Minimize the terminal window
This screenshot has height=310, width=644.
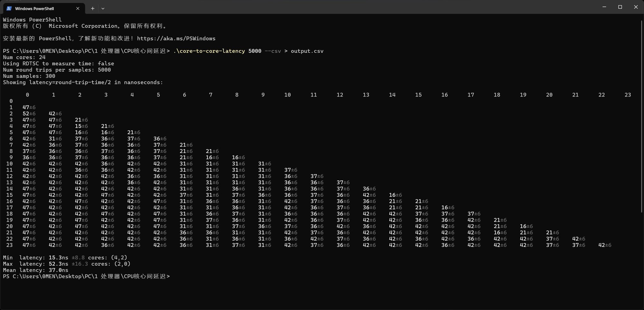(x=604, y=7)
